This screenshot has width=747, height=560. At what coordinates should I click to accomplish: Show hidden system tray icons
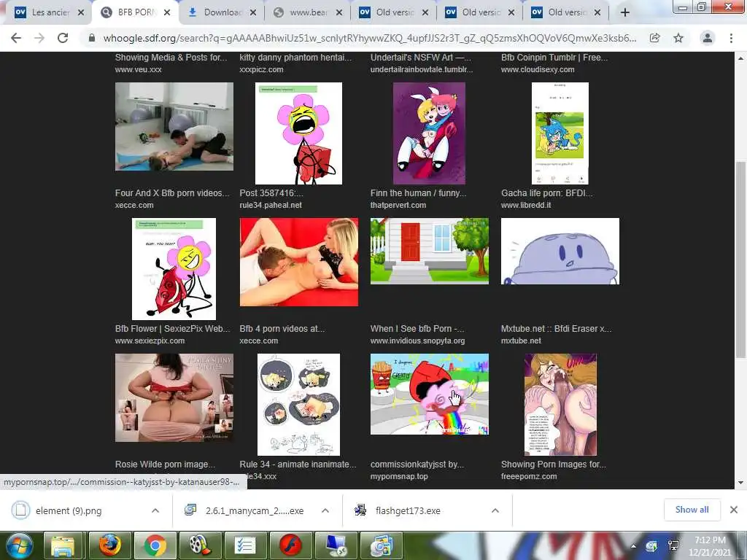click(x=633, y=546)
